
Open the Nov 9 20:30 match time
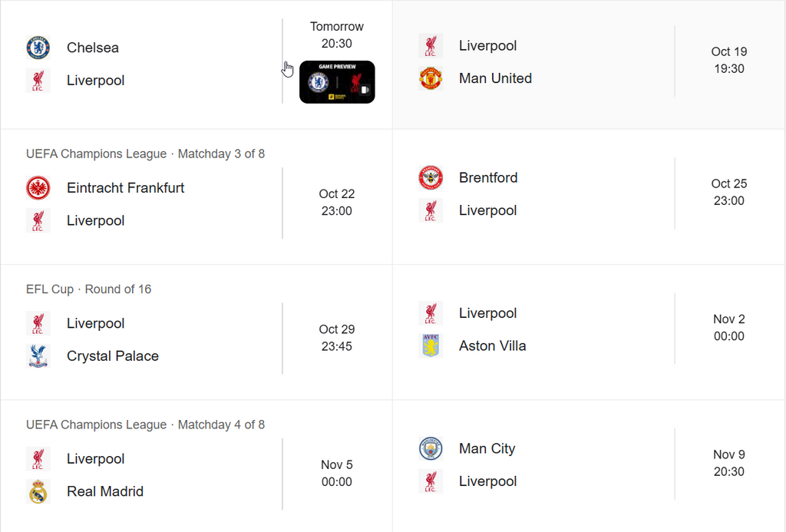click(728, 463)
